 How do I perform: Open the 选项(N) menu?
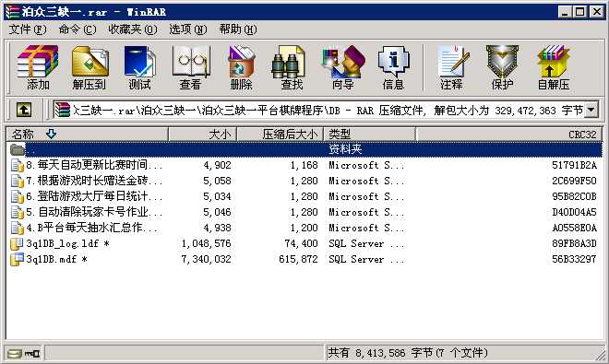188,29
